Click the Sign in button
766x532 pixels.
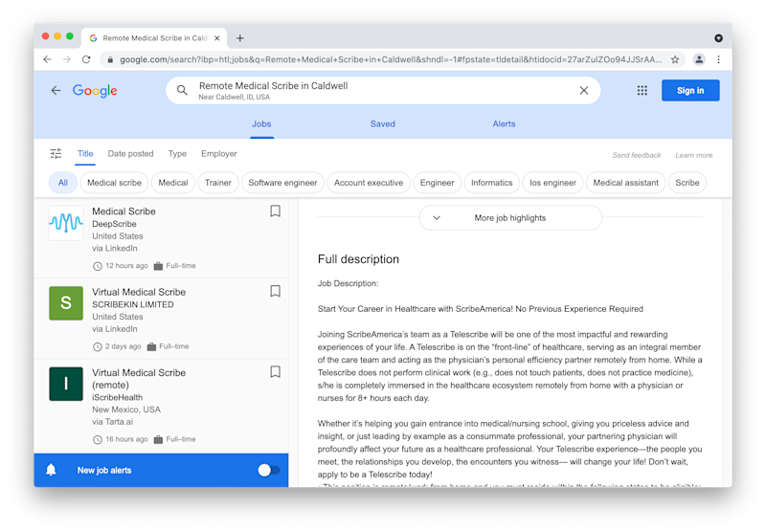tap(690, 90)
